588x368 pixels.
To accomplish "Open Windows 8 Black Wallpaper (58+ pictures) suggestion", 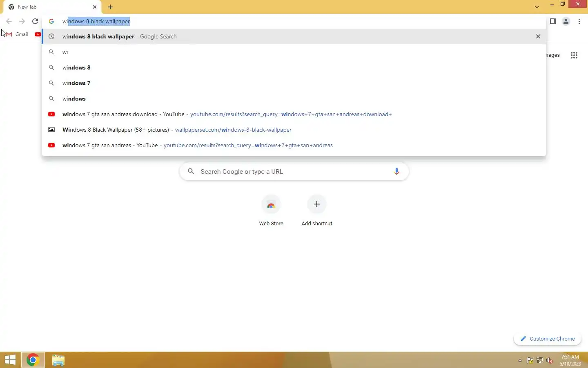I will (x=294, y=130).
